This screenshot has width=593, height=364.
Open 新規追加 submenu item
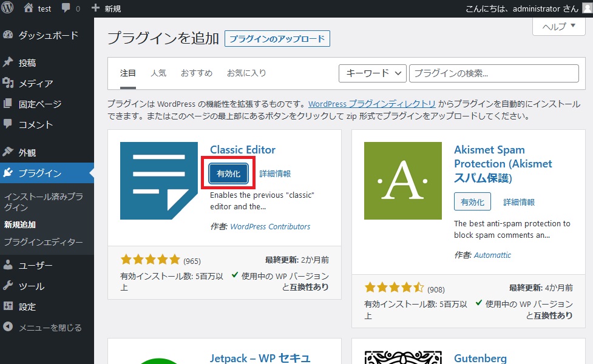click(20, 224)
